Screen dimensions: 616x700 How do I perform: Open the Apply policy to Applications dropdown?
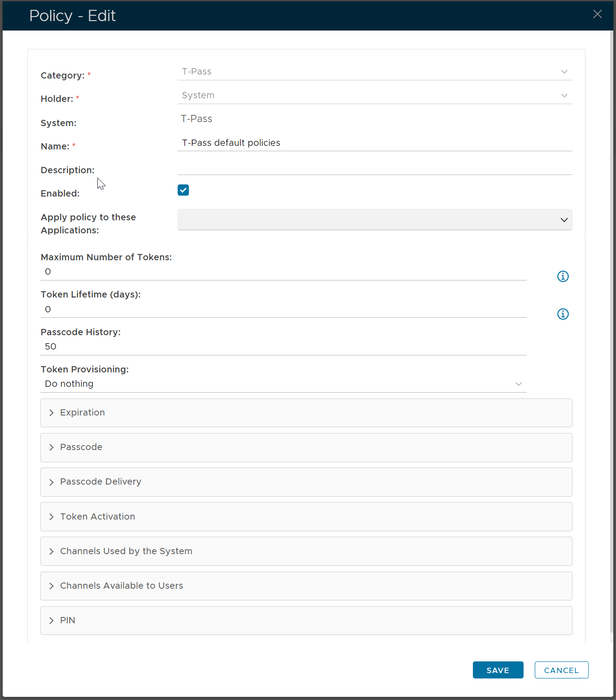[x=375, y=220]
